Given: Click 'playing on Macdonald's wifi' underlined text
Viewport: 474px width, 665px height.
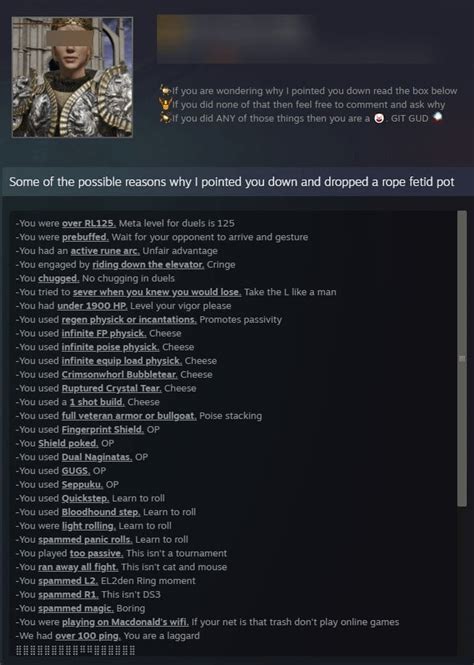Looking at the screenshot, I should click(125, 622).
